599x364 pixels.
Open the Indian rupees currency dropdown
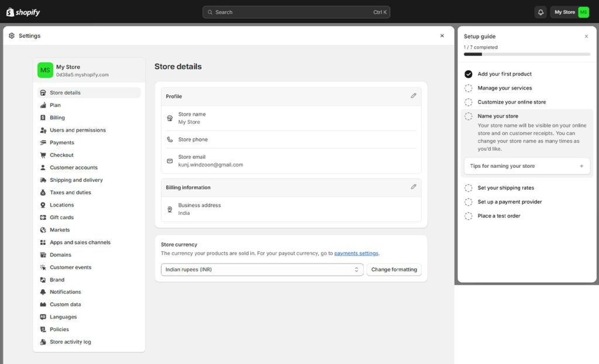tap(262, 269)
